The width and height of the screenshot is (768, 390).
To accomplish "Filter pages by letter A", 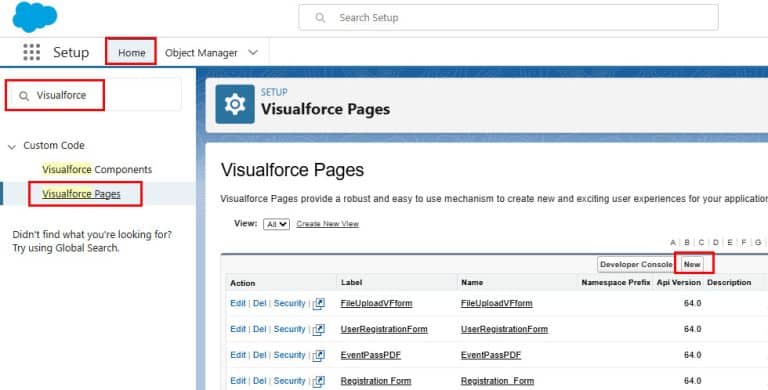I will [x=673, y=243].
